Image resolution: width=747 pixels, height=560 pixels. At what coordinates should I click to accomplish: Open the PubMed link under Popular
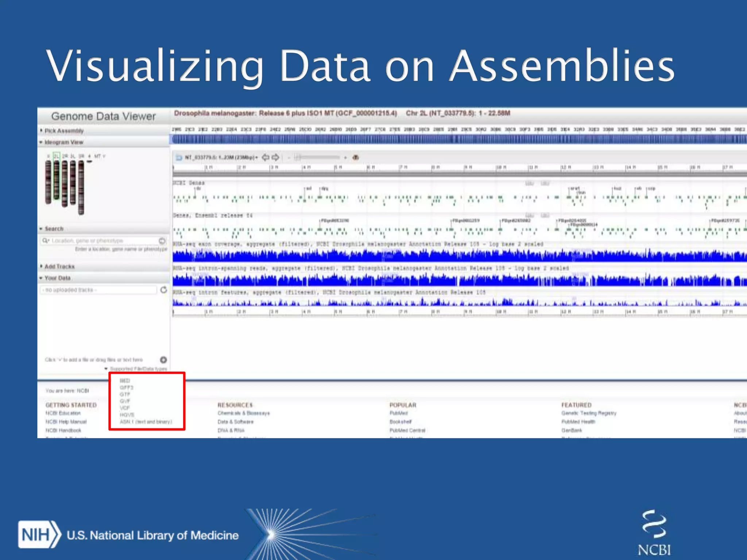(x=399, y=413)
